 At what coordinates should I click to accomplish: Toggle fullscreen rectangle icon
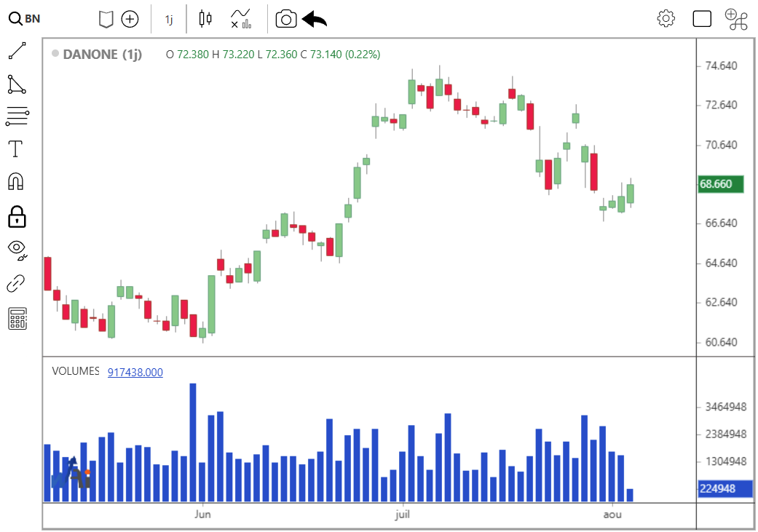click(x=701, y=19)
